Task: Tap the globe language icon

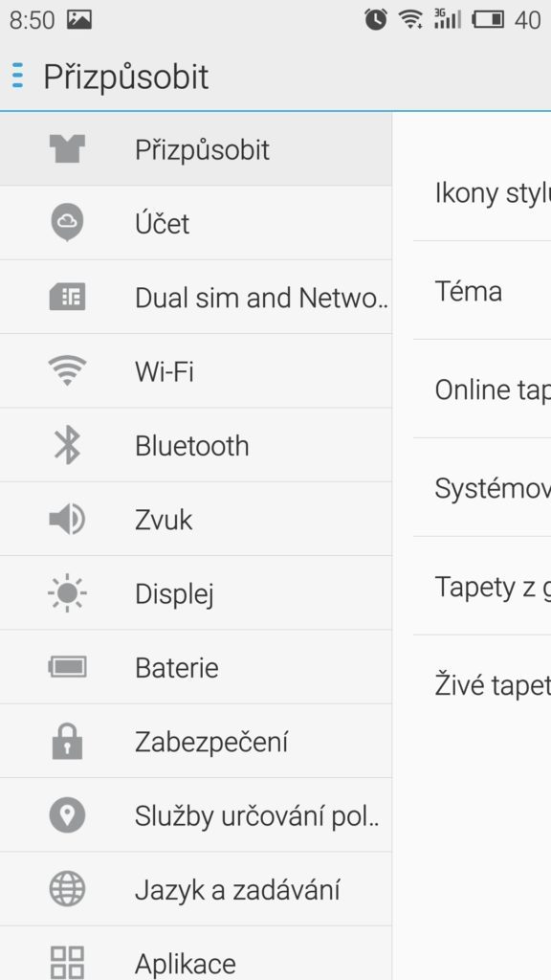Action: tap(67, 889)
